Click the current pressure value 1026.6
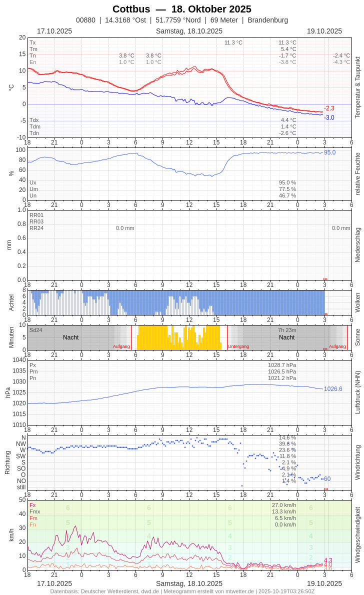 pos(333,389)
